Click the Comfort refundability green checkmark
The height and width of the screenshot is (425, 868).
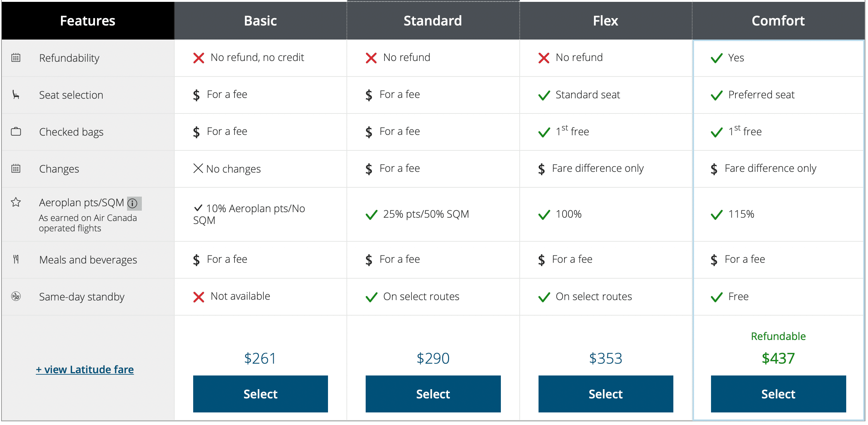click(717, 58)
